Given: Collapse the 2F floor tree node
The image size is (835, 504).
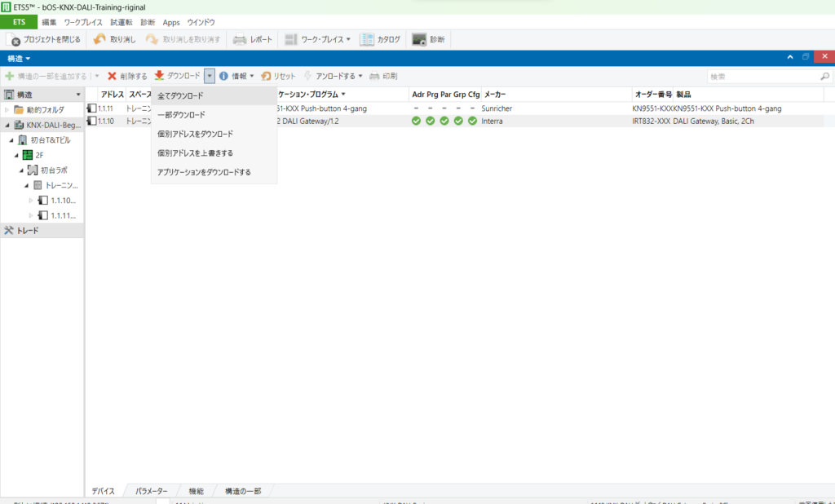Looking at the screenshot, I should coord(16,155).
